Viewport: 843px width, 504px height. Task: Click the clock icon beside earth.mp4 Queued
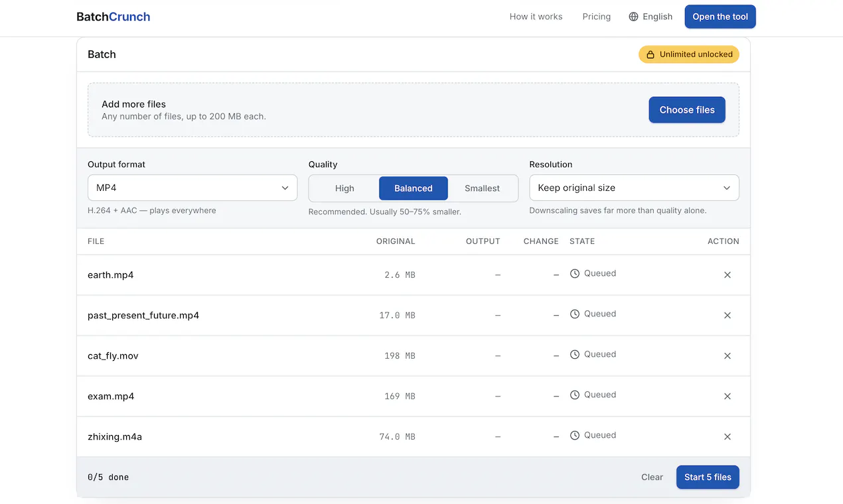(575, 273)
